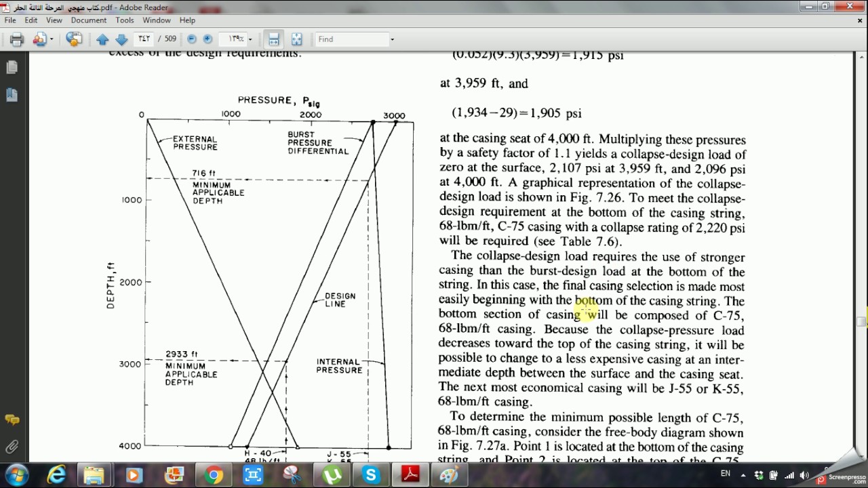The height and width of the screenshot is (488, 868).
Task: Open the collaborate icon's dropdown arrow
Action: (x=52, y=39)
